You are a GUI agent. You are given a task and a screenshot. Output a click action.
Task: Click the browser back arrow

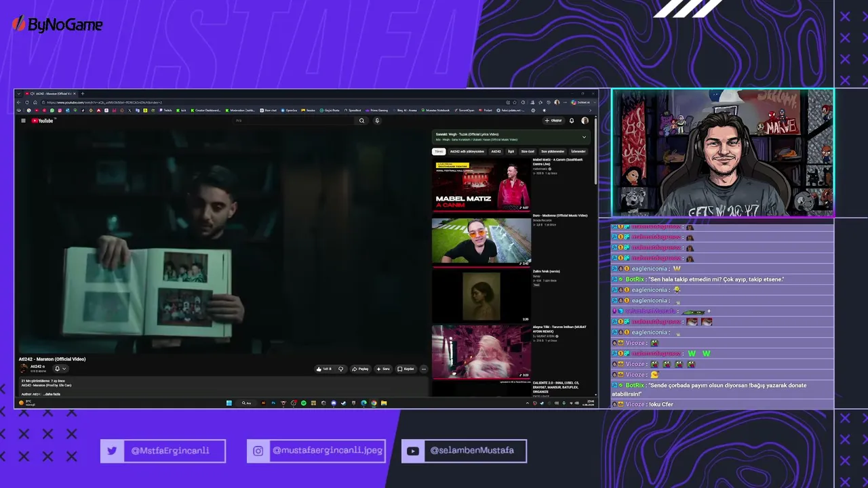(x=19, y=102)
